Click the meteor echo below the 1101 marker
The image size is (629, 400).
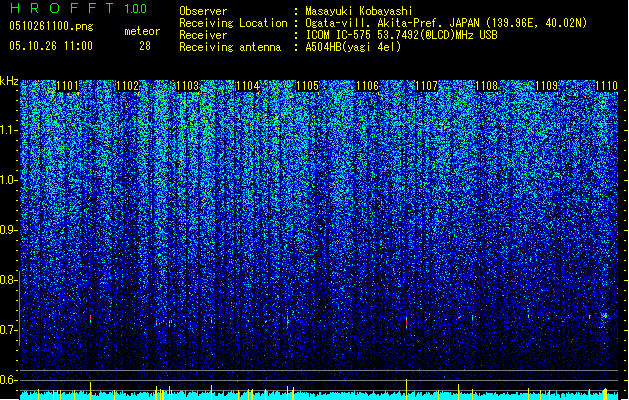coord(91,319)
